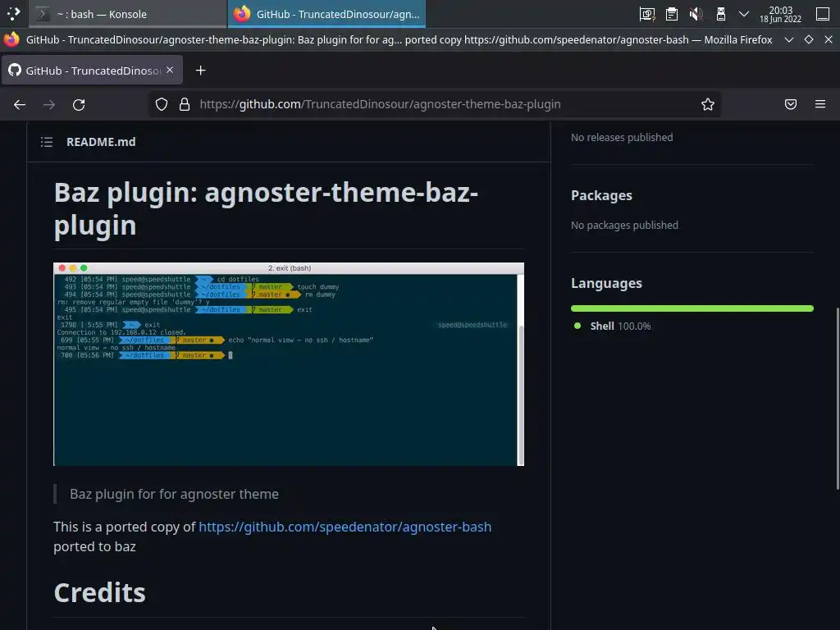The width and height of the screenshot is (840, 630).
Task: Click the 'No packages published' text
Action: 624,226
